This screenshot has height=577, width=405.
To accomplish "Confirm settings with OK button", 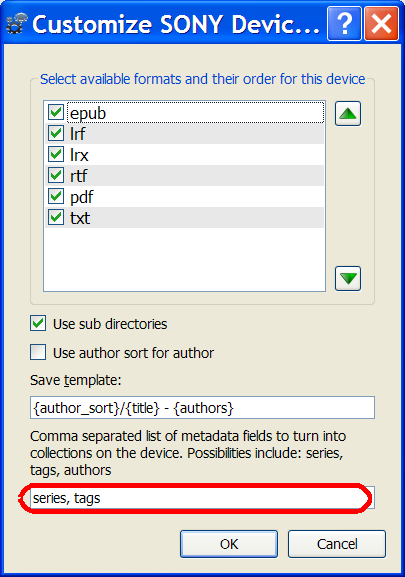I will (229, 544).
